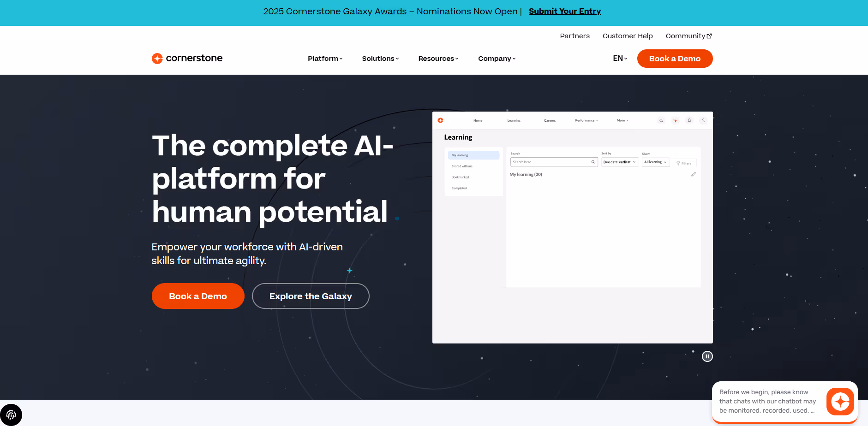
Task: Open the Customer Help link
Action: (x=628, y=36)
